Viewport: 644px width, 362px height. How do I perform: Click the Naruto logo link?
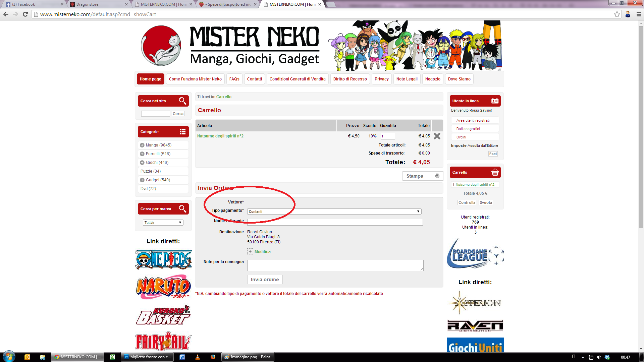coord(163,287)
